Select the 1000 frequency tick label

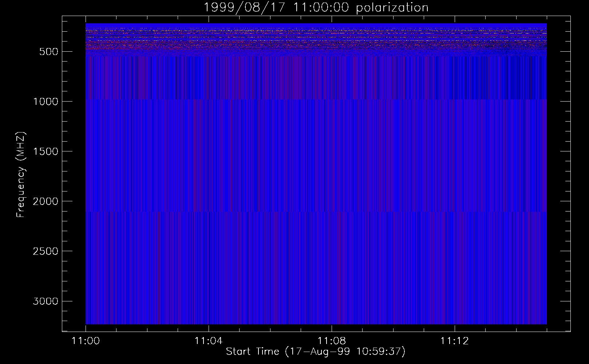coord(46,102)
